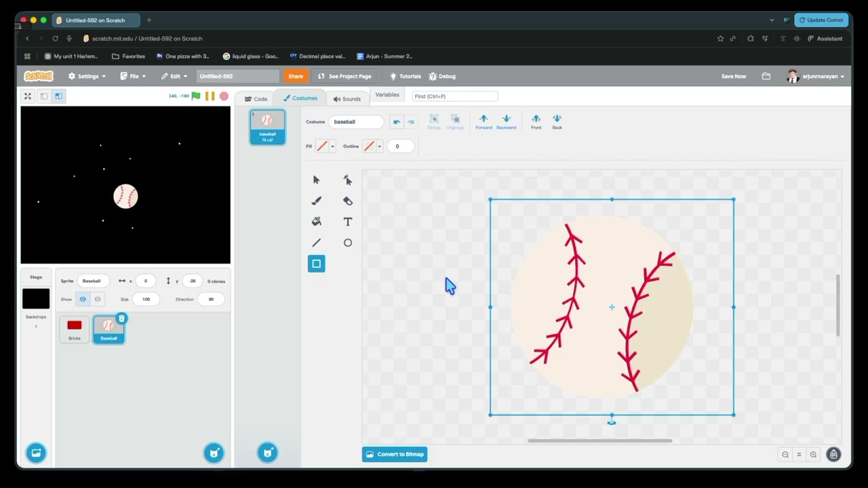Image resolution: width=868 pixels, height=488 pixels.
Task: Show the sprite with eye icon
Action: 83,299
